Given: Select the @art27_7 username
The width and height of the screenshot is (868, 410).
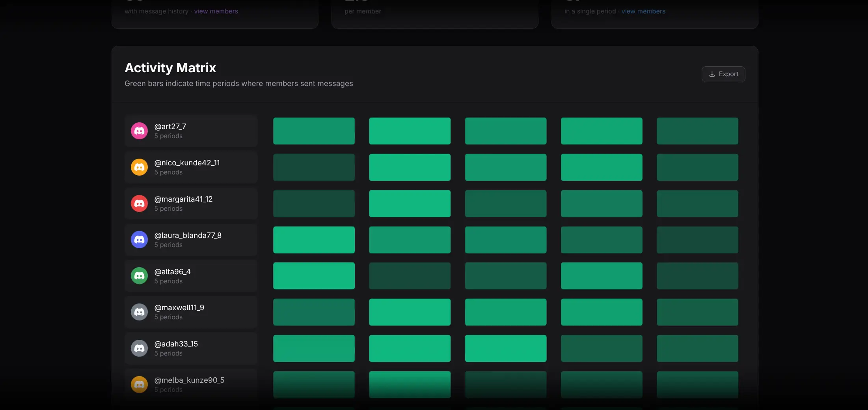Looking at the screenshot, I should [x=170, y=126].
